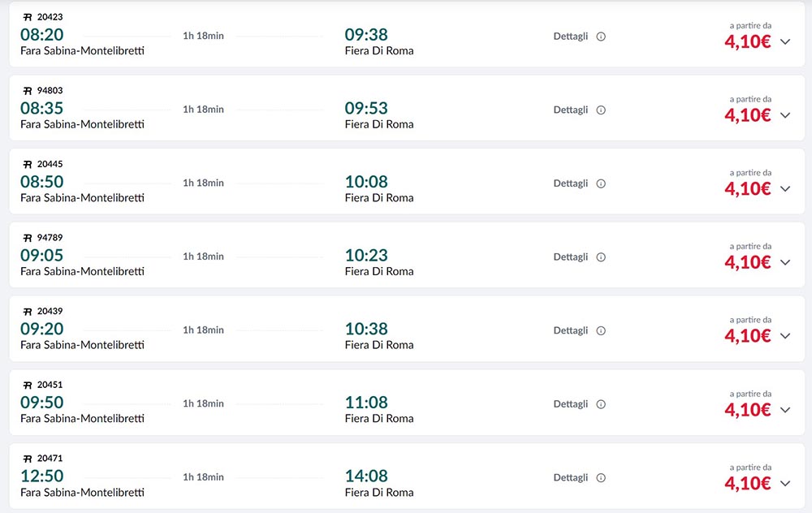This screenshot has height=513, width=812.
Task: Click info icon for the 08:50 train
Action: click(x=601, y=183)
